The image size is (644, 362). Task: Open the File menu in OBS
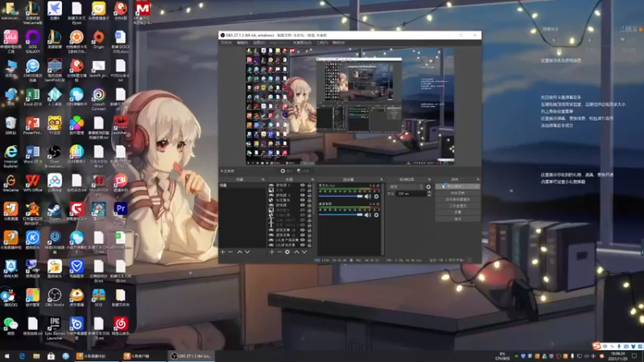click(x=226, y=43)
